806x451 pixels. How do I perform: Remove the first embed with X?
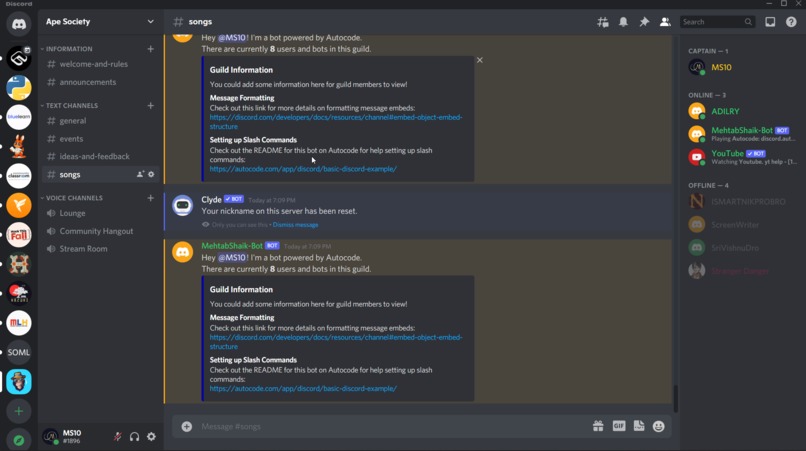pos(480,60)
